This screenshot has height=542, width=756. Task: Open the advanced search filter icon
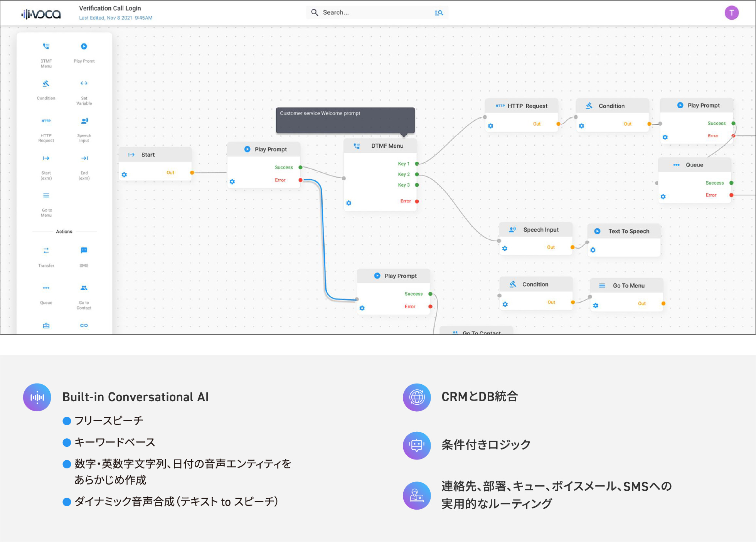[x=439, y=13]
